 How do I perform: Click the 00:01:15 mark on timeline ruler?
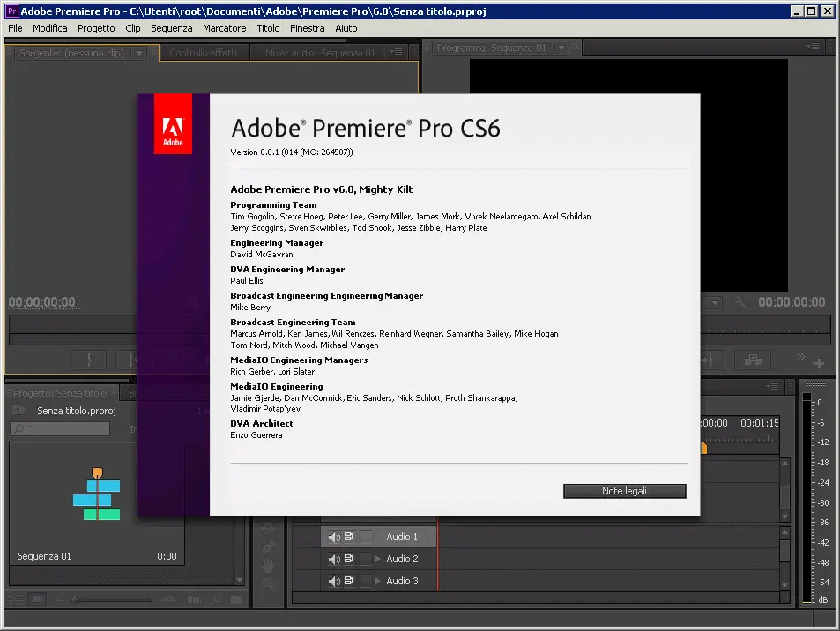tap(760, 423)
